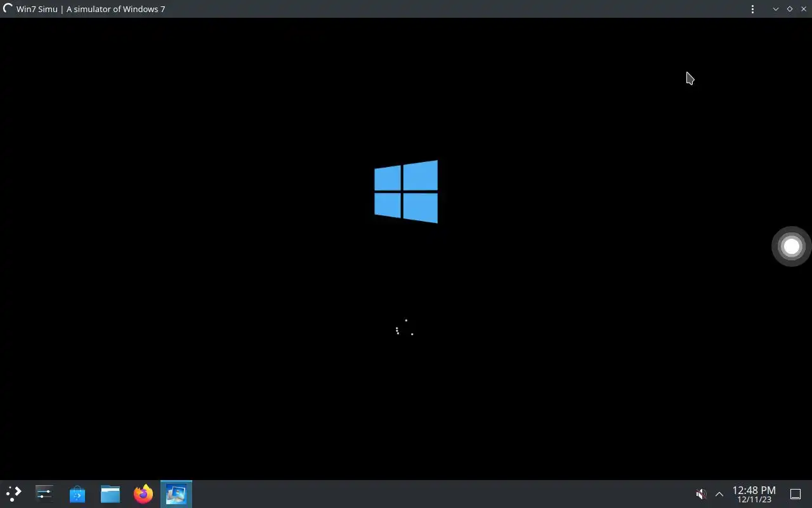Click the 'Win7 Simu | A simulator of Windows 7' title

click(91, 9)
